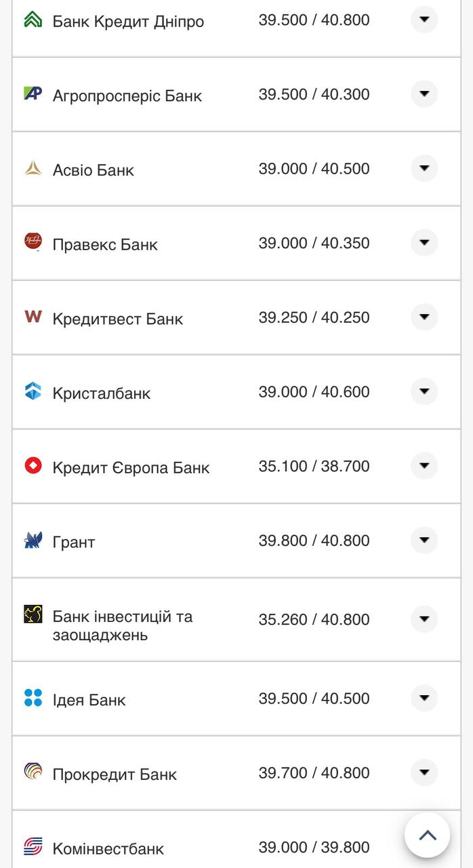This screenshot has width=473, height=868.
Task: Click the Асвіо Банк triangle logo
Action: (33, 169)
